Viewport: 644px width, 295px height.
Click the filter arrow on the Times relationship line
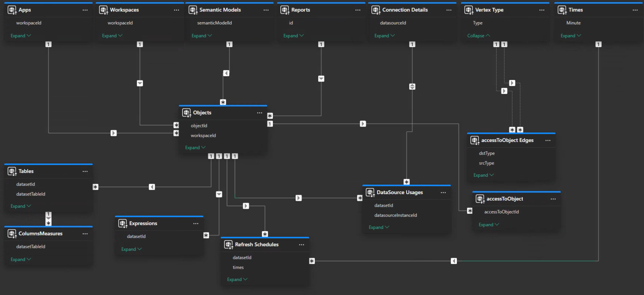pos(454,261)
